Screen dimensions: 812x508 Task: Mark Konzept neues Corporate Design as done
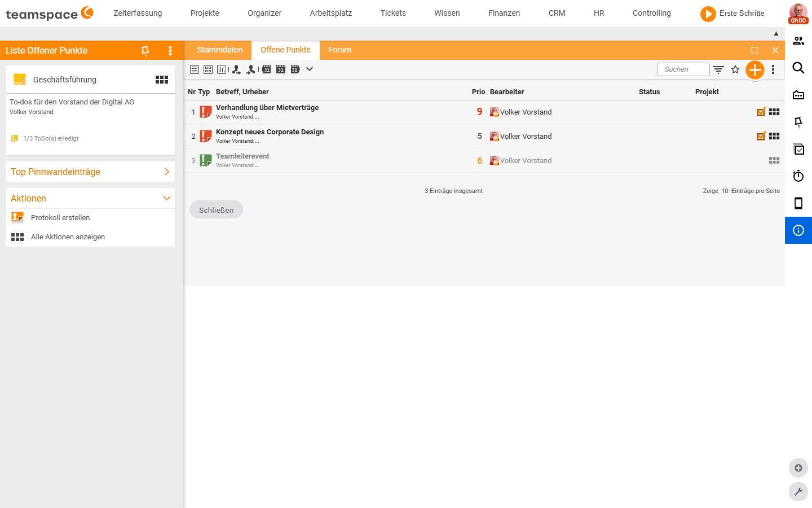(x=761, y=136)
